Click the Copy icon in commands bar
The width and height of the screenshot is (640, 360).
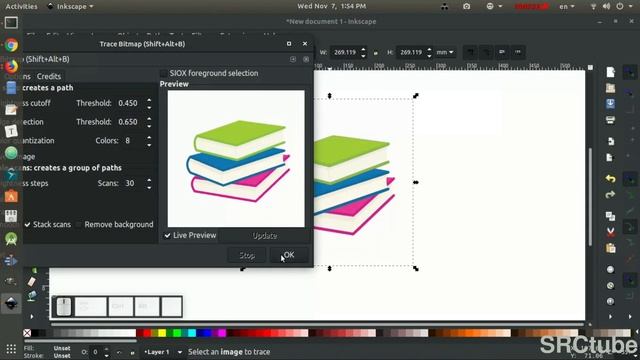[610, 216]
